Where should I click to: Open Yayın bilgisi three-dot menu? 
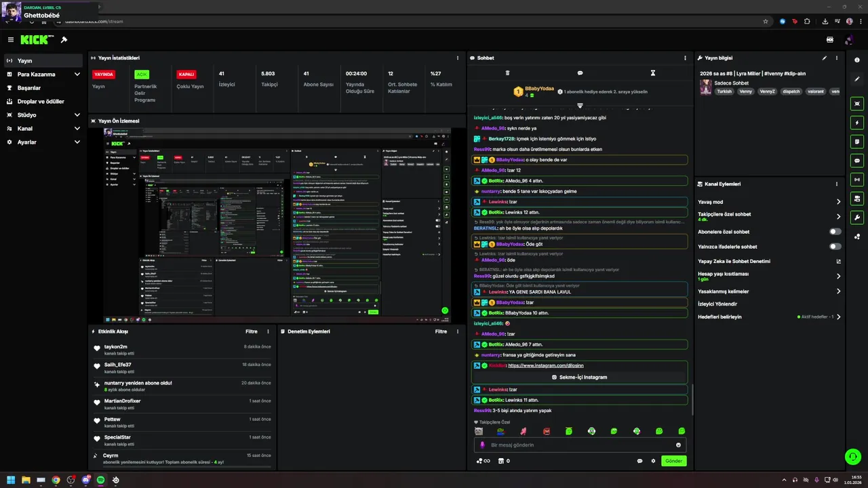coord(837,58)
